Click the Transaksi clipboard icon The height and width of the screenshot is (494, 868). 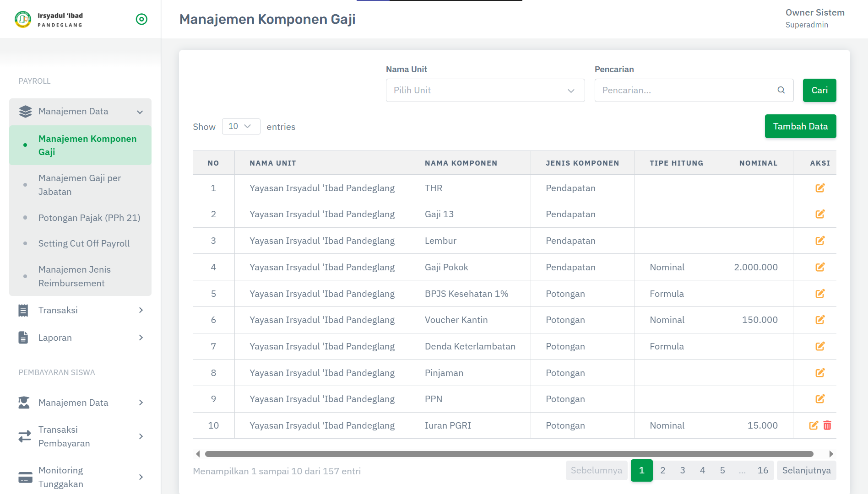tap(23, 310)
